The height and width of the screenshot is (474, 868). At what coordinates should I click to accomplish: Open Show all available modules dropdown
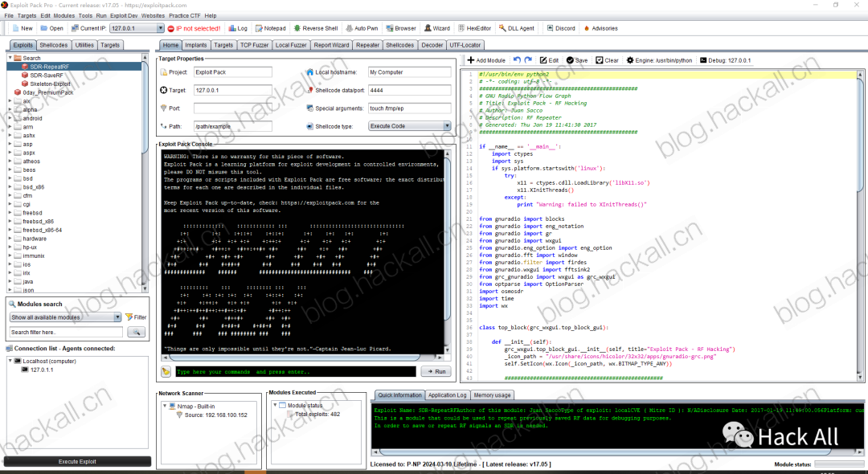(117, 317)
